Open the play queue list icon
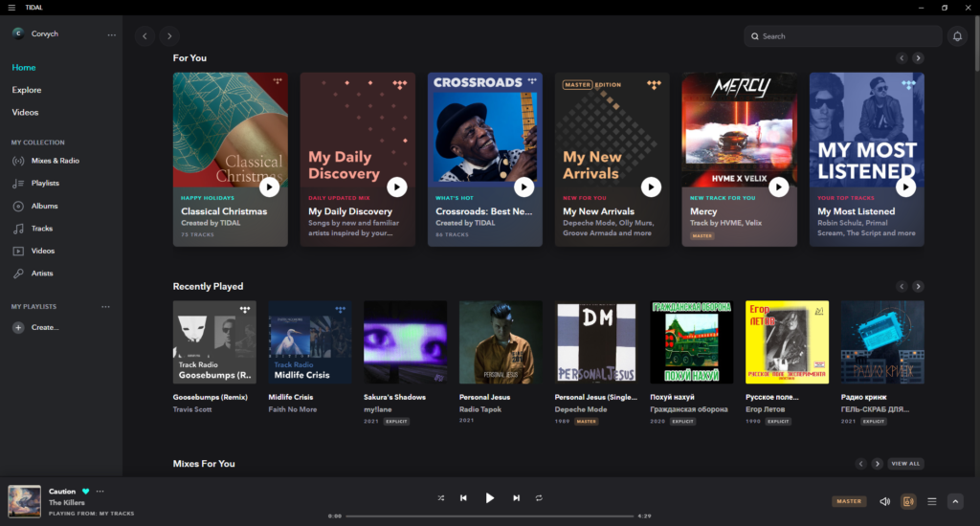Image resolution: width=980 pixels, height=526 pixels. pos(931,501)
